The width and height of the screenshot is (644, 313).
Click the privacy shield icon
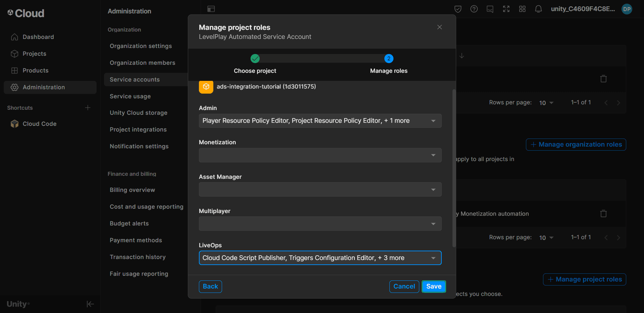[458, 9]
